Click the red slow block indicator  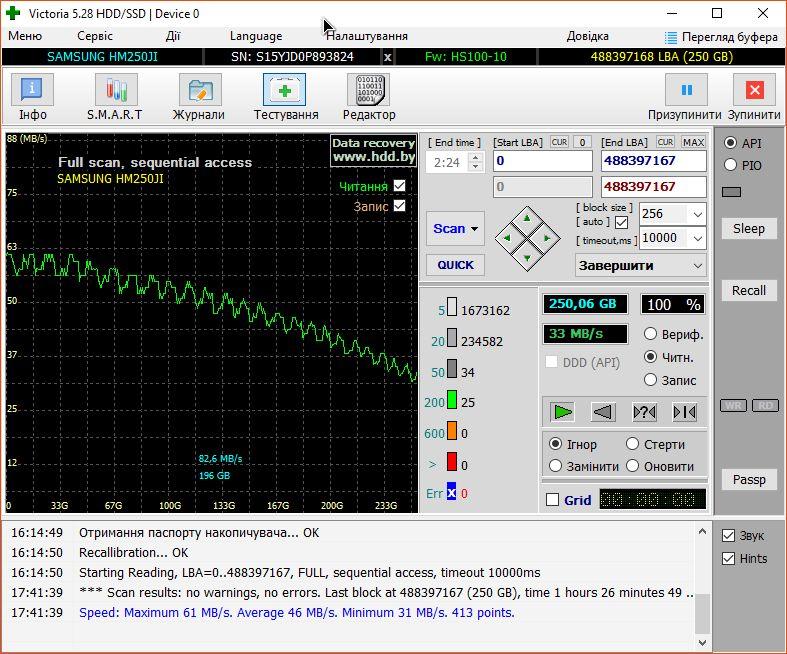(x=452, y=462)
